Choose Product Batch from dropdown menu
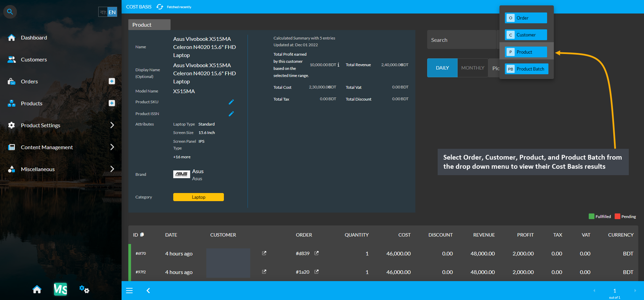This screenshot has height=300, width=644. click(x=526, y=69)
